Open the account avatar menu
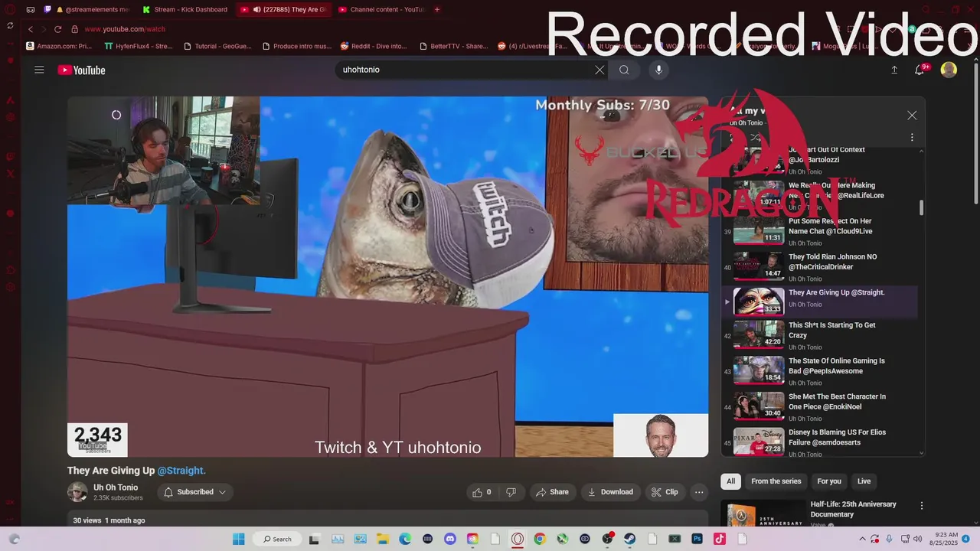This screenshot has width=980, height=551. click(x=949, y=70)
